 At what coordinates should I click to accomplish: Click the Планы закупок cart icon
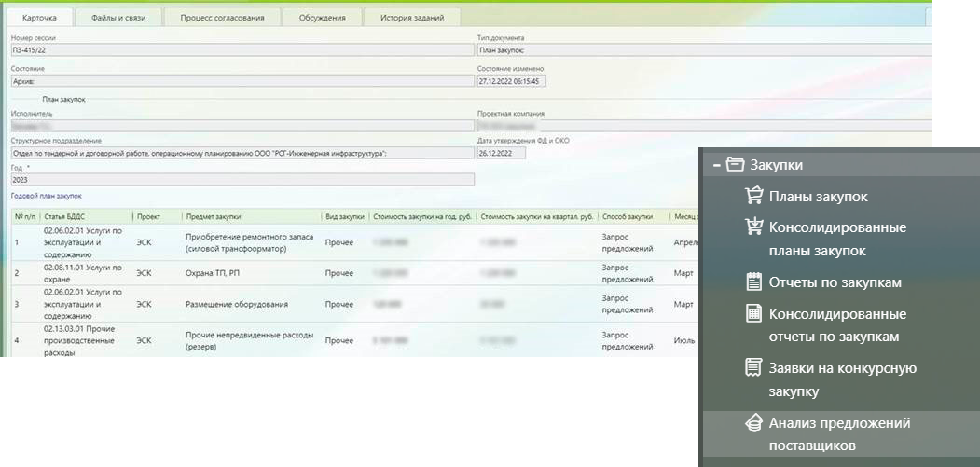click(754, 196)
